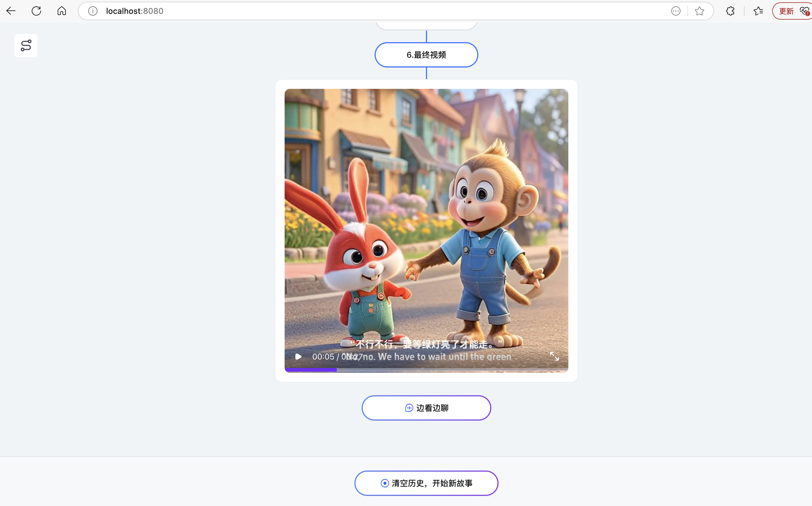This screenshot has height=506, width=812.
Task: Go back to the previous page
Action: 11,11
